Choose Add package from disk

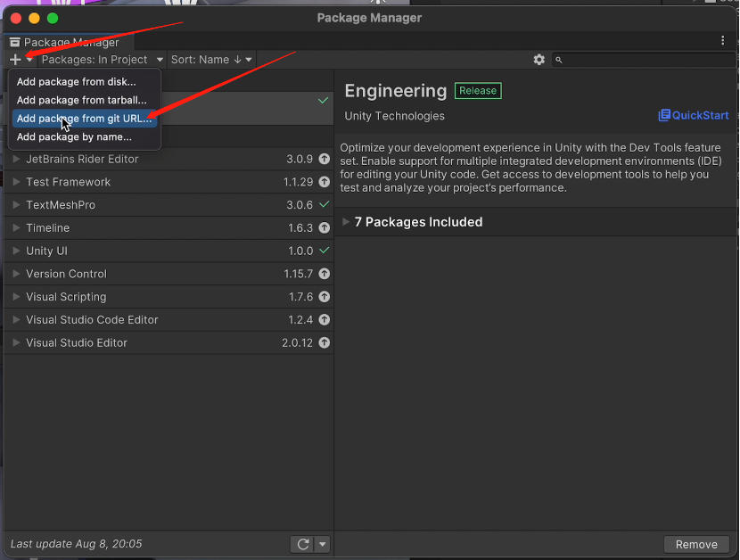(x=76, y=82)
